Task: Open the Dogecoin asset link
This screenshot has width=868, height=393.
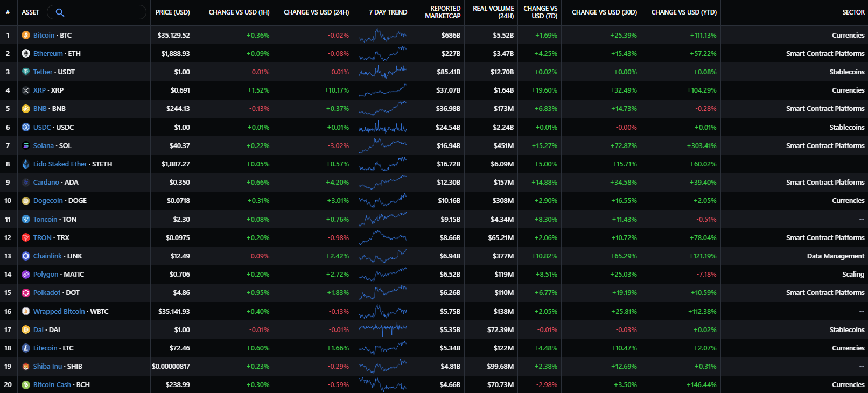Action: click(x=48, y=201)
